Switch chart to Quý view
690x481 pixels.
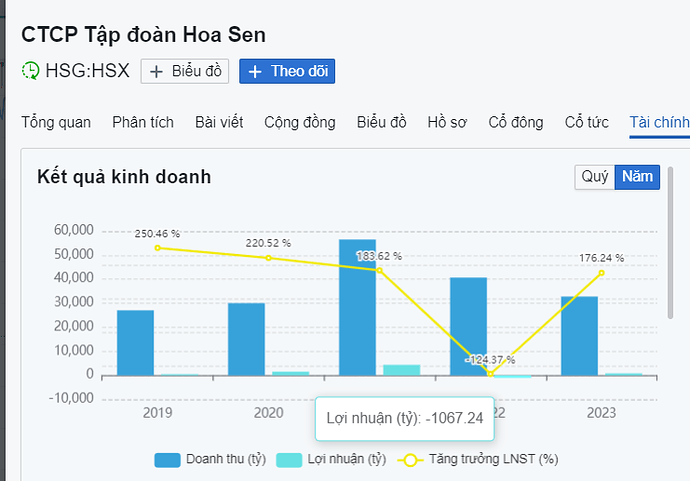[595, 177]
